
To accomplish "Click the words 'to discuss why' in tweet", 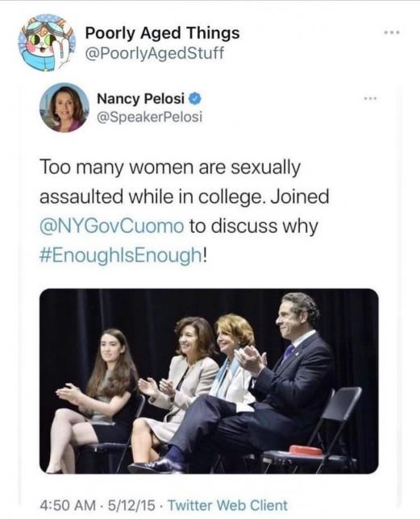I will click(x=253, y=226).
